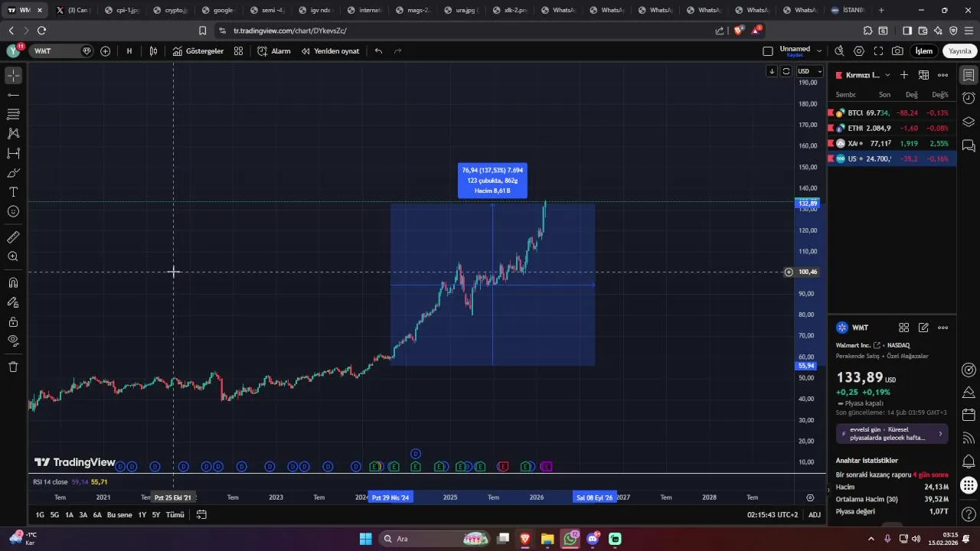
Task: Click the WMT symbol search box
Action: [x=61, y=51]
